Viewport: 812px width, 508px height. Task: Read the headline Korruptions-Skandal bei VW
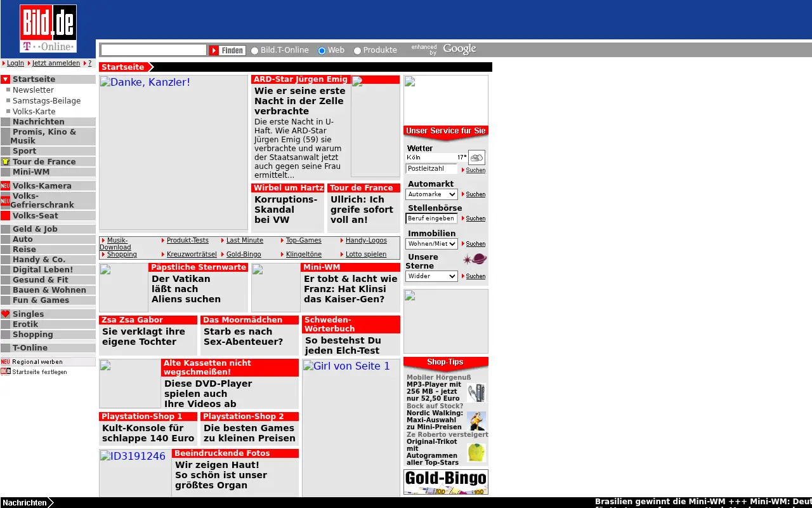pyautogui.click(x=285, y=210)
